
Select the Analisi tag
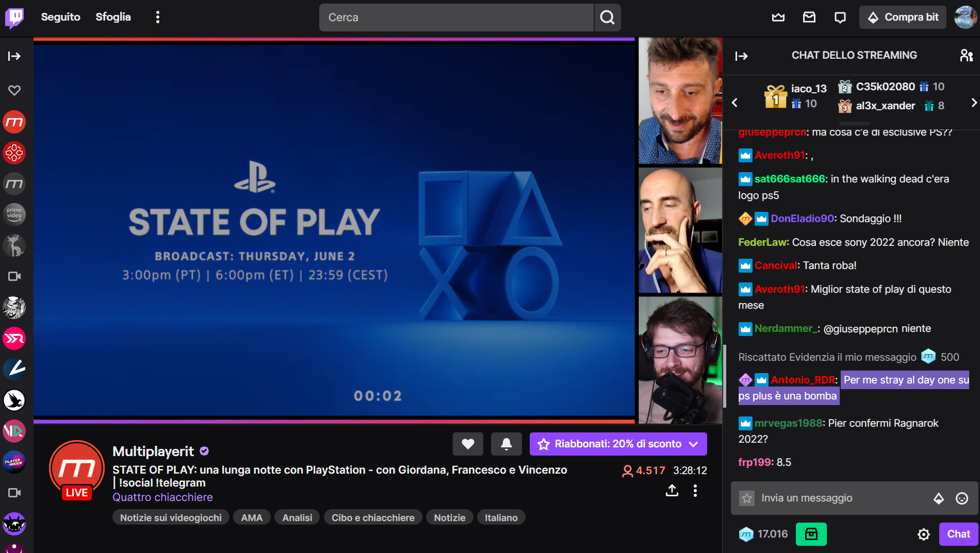(297, 517)
